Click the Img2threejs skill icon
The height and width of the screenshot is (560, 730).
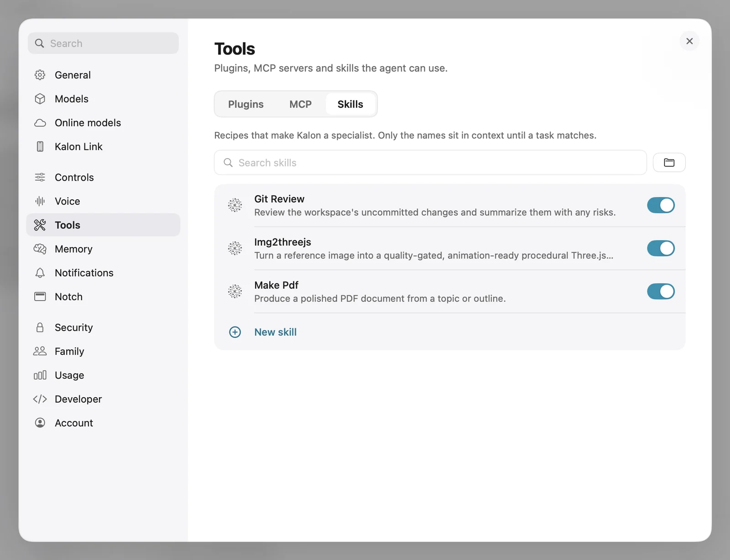235,248
